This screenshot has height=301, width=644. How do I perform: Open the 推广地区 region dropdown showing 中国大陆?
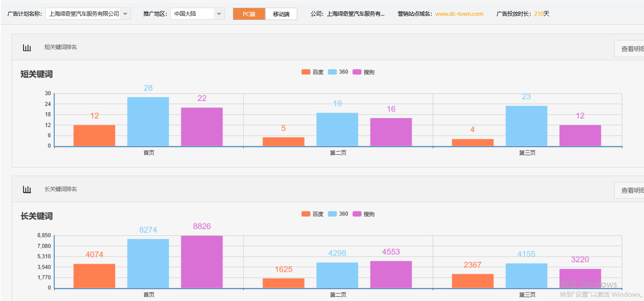(197, 13)
